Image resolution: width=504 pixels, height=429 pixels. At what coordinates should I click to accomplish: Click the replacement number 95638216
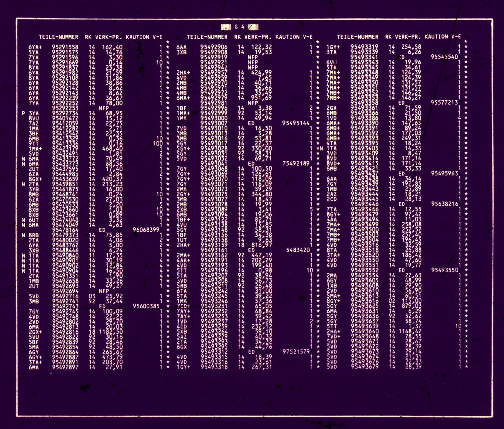click(x=444, y=204)
